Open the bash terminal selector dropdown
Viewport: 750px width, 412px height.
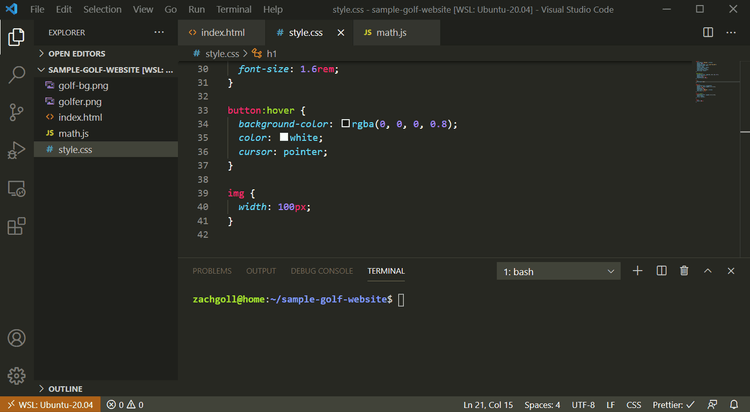(559, 271)
